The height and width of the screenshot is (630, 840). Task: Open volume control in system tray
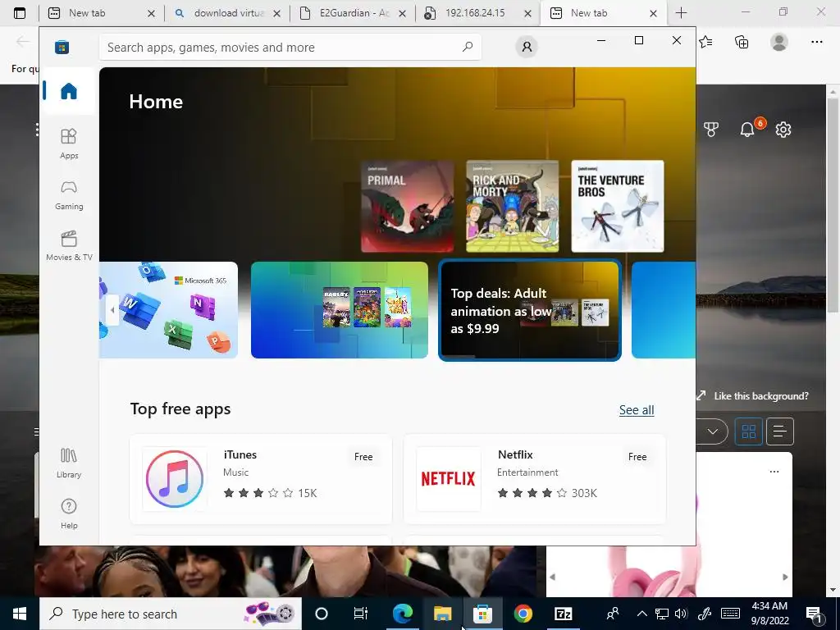coord(681,614)
